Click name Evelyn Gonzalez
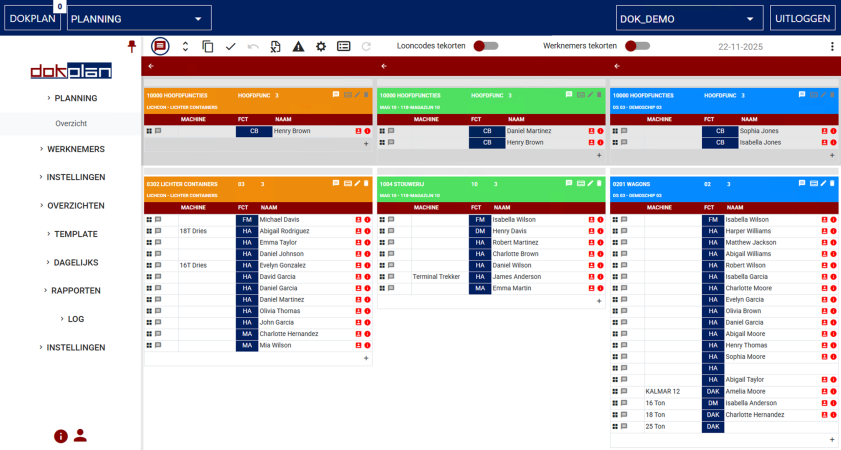Screen dimensions: 841x450 click(283, 265)
